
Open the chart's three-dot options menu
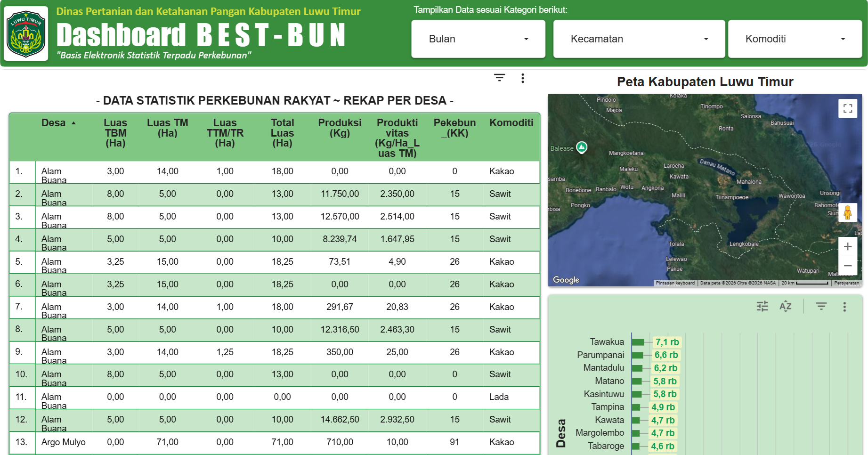(844, 307)
